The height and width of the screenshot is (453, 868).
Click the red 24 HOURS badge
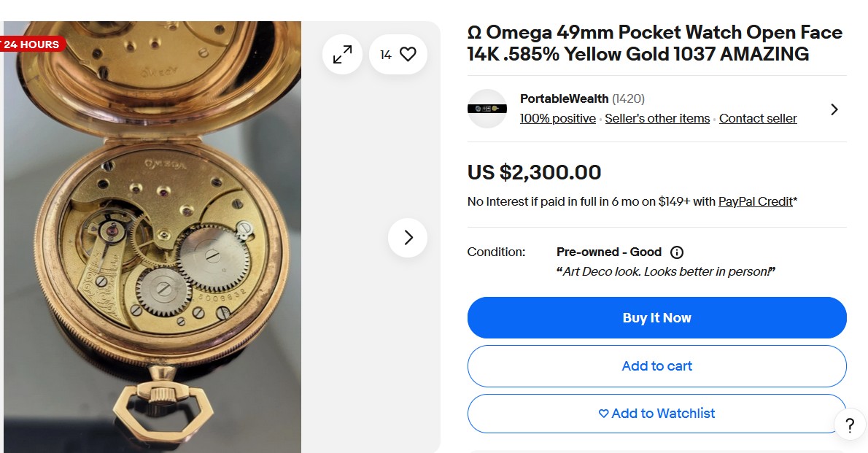tap(33, 44)
